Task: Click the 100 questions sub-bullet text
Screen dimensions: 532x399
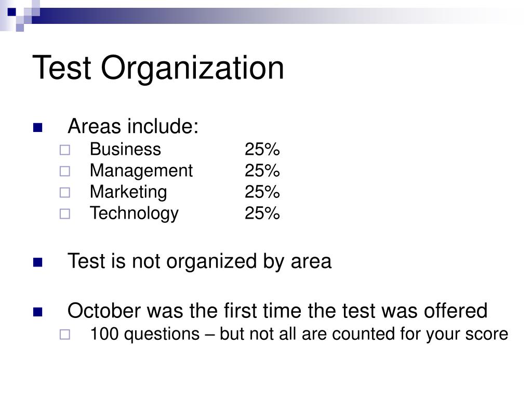Action: pyautogui.click(x=299, y=334)
